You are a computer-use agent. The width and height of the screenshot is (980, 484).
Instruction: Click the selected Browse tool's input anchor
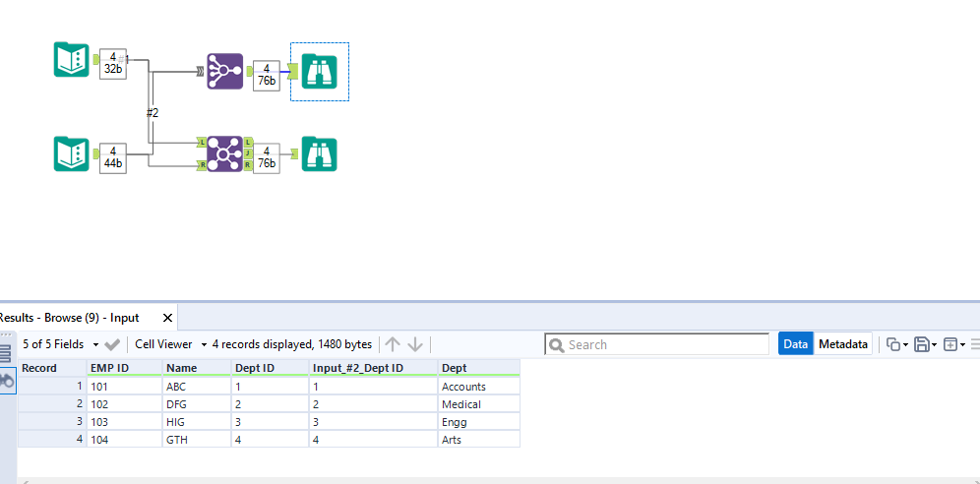coord(294,71)
